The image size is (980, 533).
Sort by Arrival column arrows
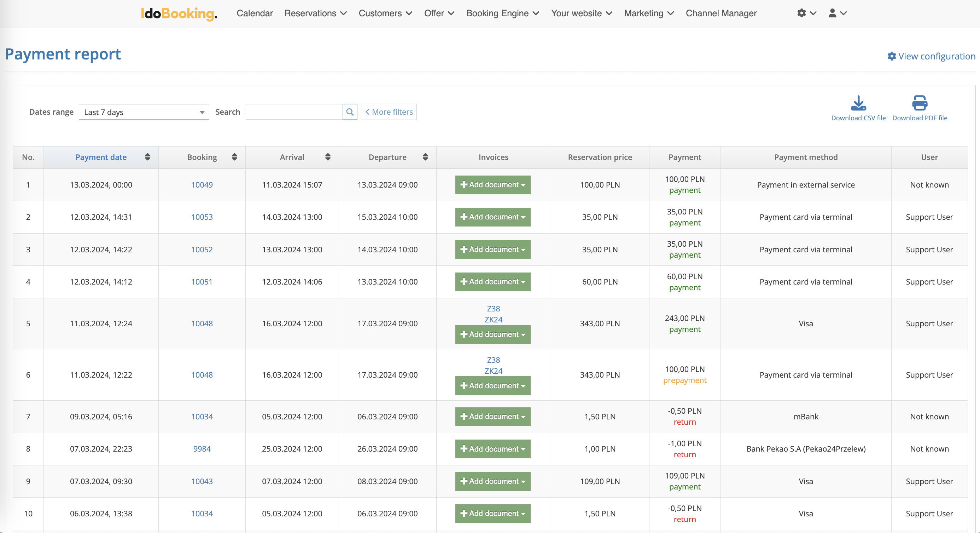[x=328, y=157]
